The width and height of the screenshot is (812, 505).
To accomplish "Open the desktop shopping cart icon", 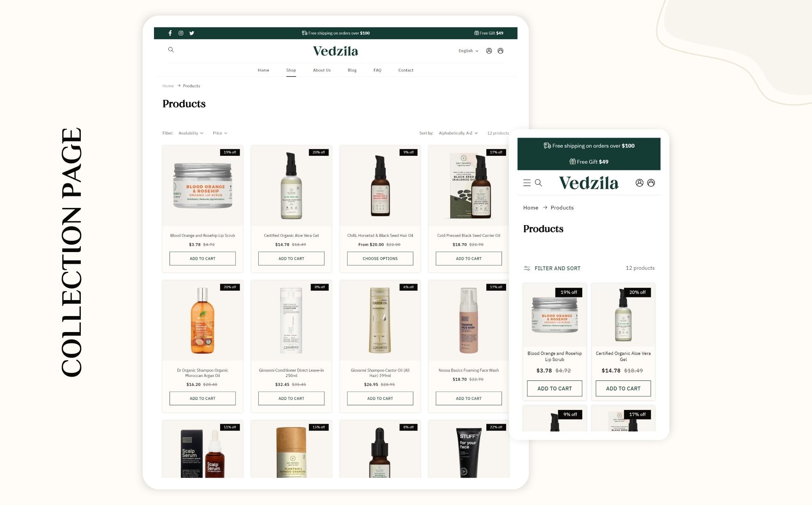I will click(x=500, y=51).
